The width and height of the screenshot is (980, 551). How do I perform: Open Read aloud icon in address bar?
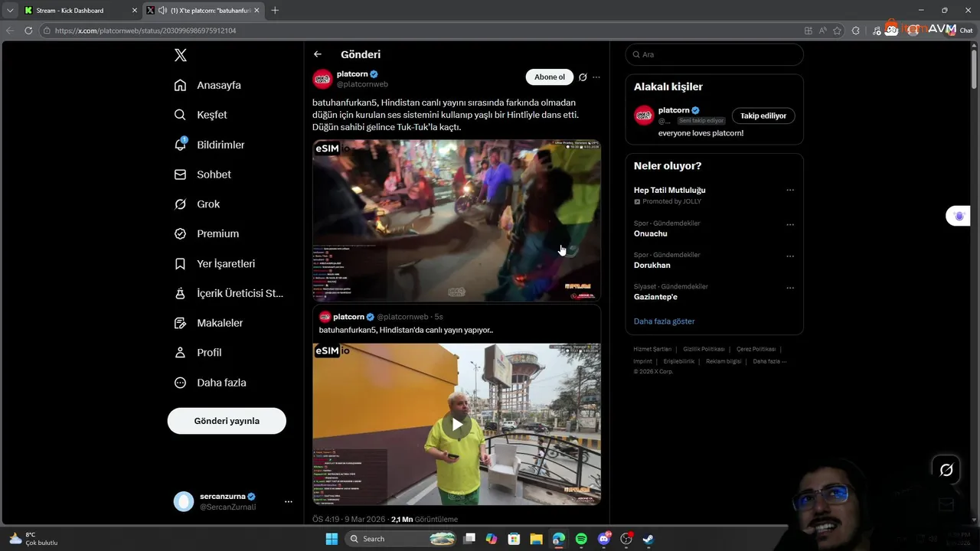pyautogui.click(x=823, y=31)
